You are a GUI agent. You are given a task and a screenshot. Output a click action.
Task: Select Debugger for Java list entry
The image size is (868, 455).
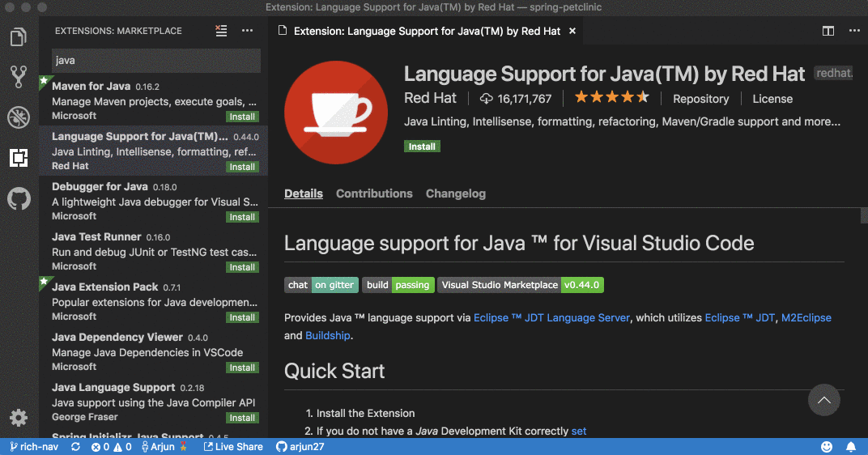153,201
